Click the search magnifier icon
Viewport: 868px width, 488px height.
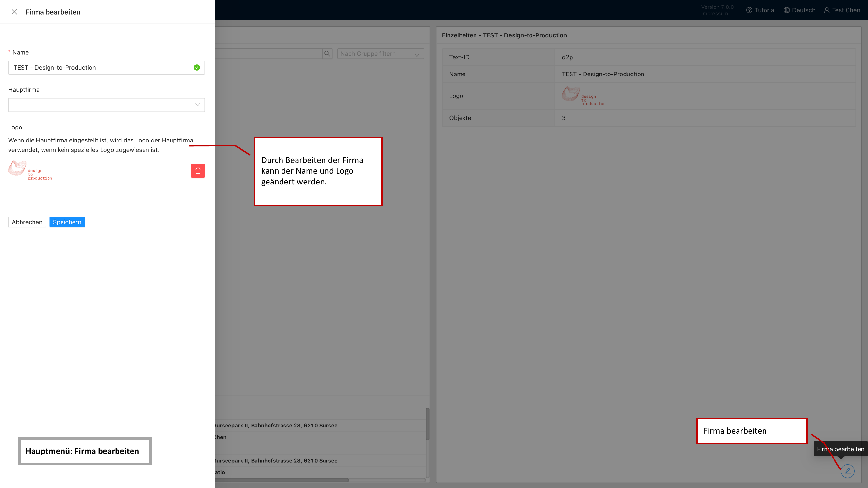click(327, 54)
